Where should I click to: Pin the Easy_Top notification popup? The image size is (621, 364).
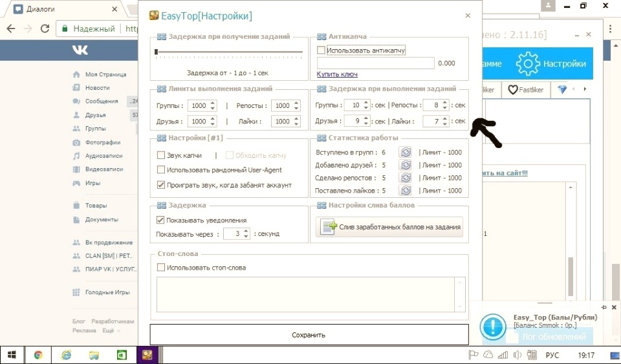[x=604, y=307]
